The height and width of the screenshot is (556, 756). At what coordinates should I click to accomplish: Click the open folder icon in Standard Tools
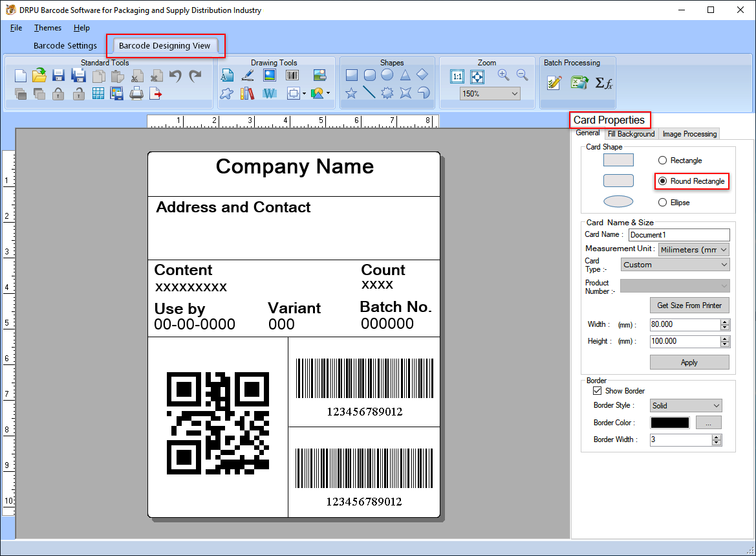tap(39, 75)
